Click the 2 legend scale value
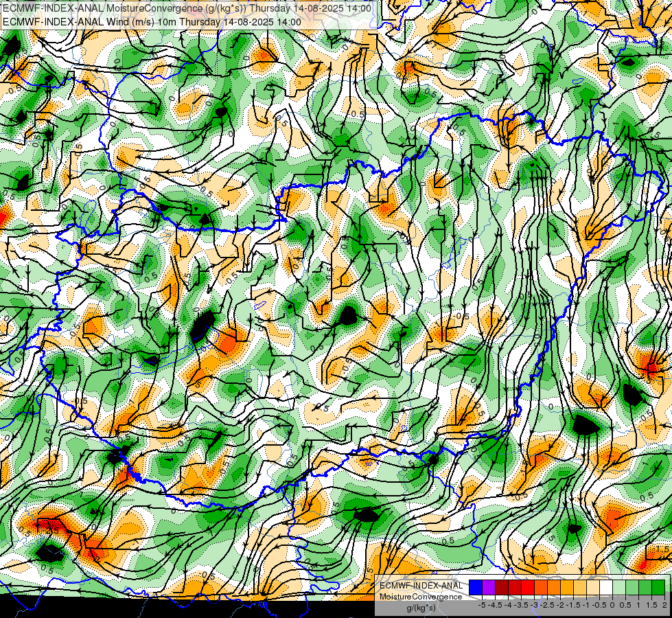 [664, 605]
